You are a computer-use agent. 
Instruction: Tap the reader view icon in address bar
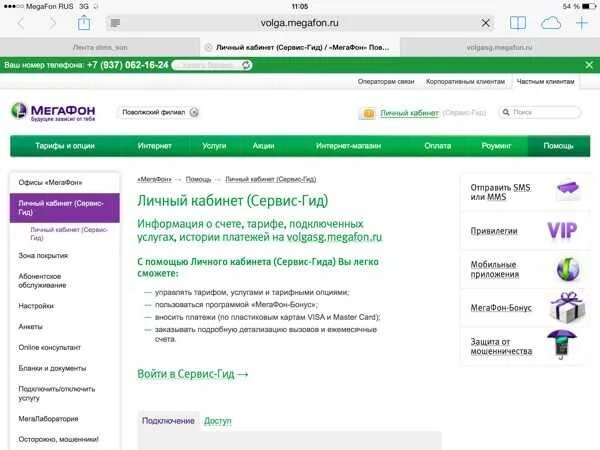[115, 23]
